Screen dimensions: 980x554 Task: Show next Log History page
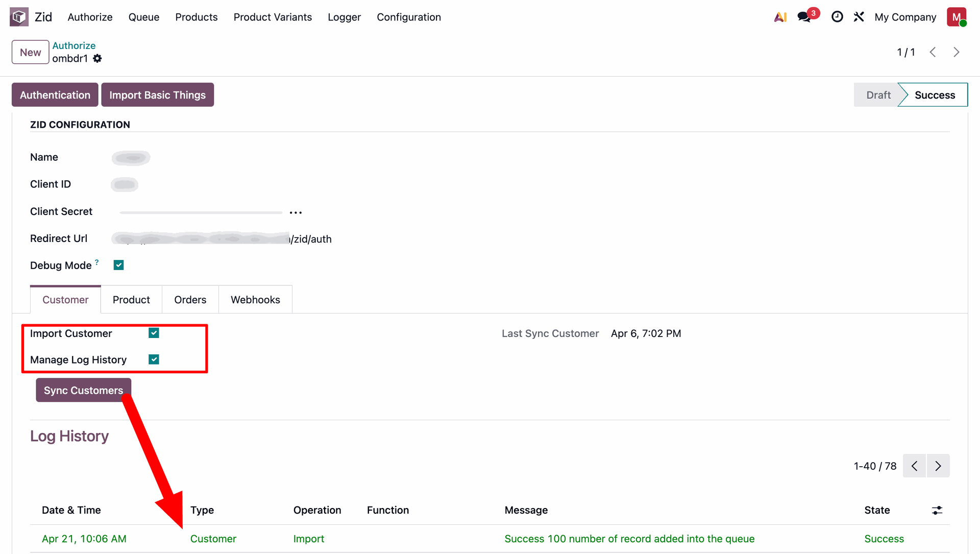click(938, 466)
